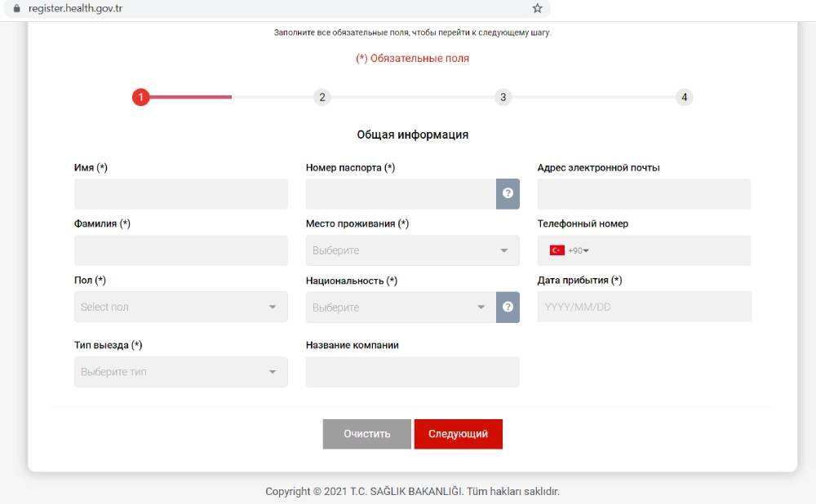Image resolution: width=816 pixels, height=504 pixels.
Task: Focus the Номер паспорта input field
Action: 401,194
